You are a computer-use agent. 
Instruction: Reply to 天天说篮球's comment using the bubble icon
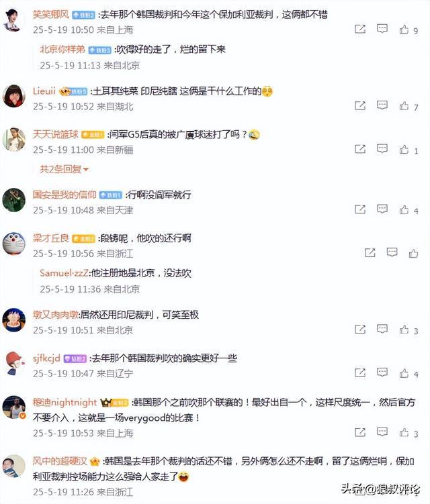382,148
